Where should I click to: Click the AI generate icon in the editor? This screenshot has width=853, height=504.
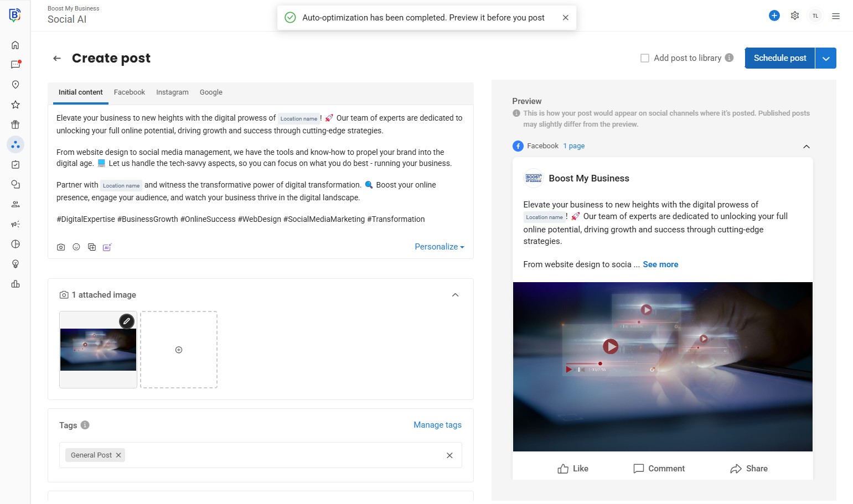point(107,247)
